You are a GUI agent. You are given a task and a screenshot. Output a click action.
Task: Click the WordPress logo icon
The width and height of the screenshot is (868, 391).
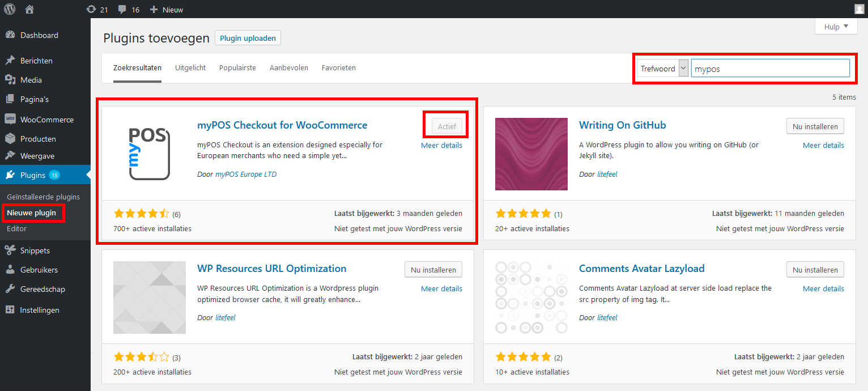(x=10, y=9)
